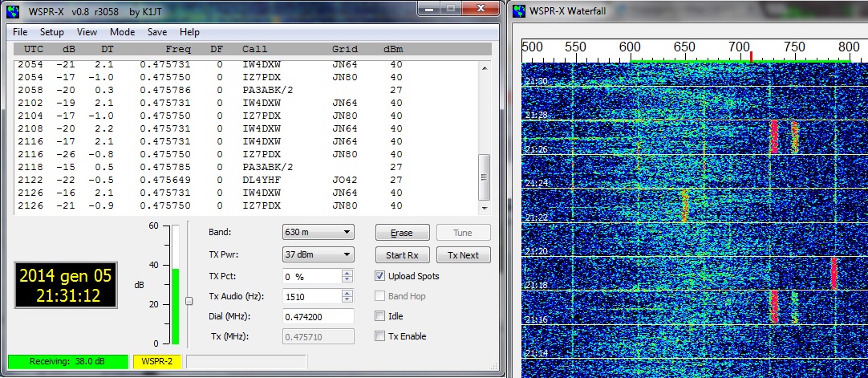868x378 pixels.
Task: Close the WSPR-X main window
Action: tap(481, 8)
